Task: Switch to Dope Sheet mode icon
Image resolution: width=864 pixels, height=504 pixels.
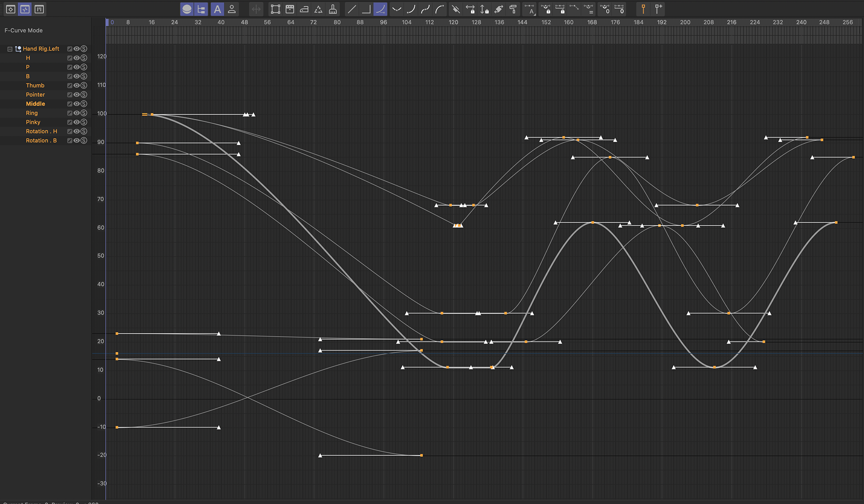Action: [x=10, y=9]
